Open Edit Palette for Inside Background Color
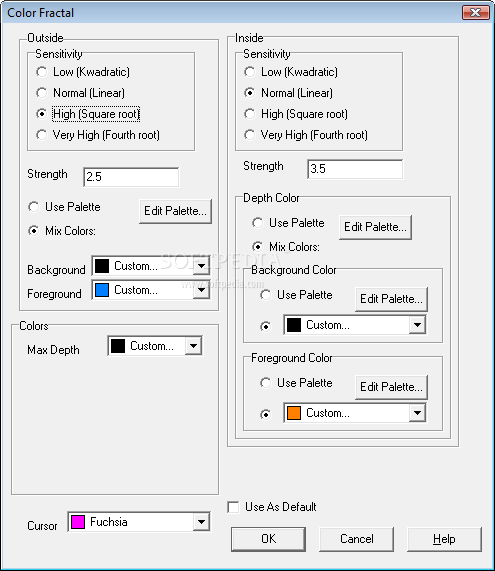This screenshot has height=571, width=495. coord(391,299)
